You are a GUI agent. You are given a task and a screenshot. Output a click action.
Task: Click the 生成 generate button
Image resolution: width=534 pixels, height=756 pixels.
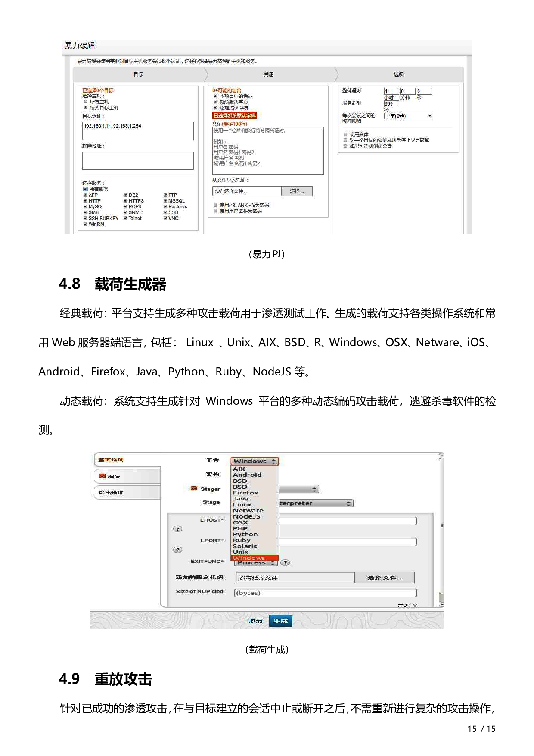[x=280, y=621]
